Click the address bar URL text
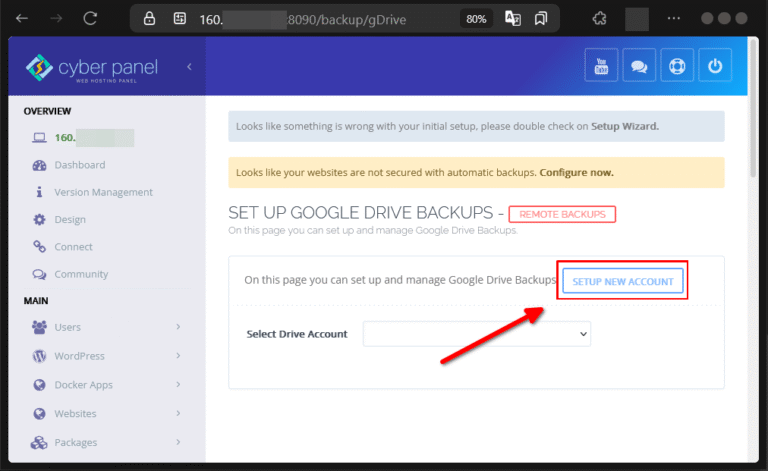 303,20
